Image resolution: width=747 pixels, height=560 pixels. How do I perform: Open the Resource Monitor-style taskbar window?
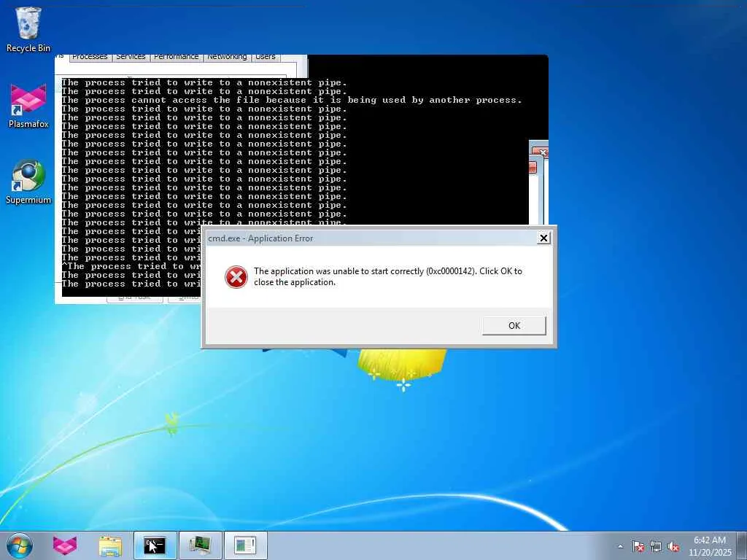pyautogui.click(x=245, y=545)
